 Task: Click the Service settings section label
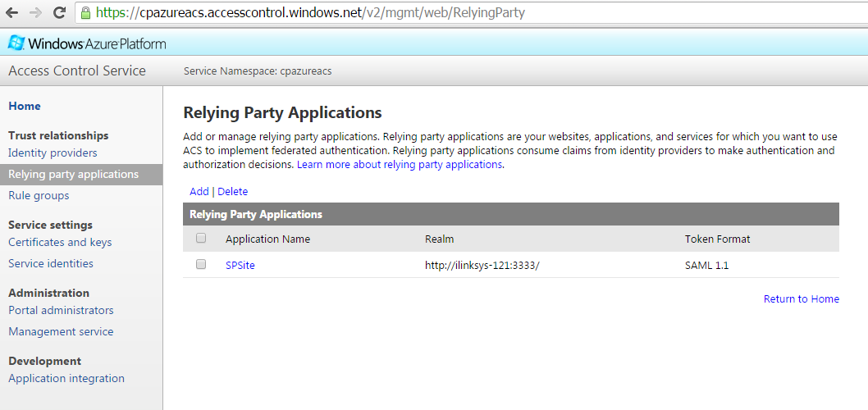click(x=50, y=225)
